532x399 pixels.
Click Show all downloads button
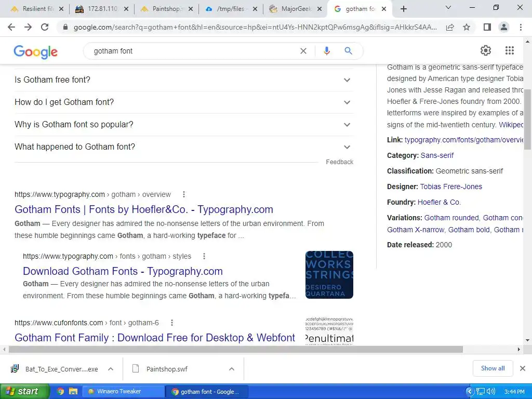coord(493,368)
